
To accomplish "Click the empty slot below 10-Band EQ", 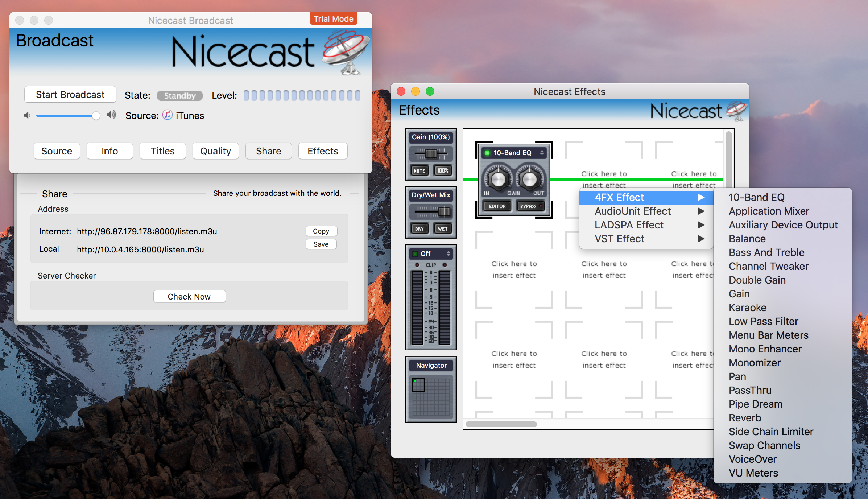I will (514, 269).
